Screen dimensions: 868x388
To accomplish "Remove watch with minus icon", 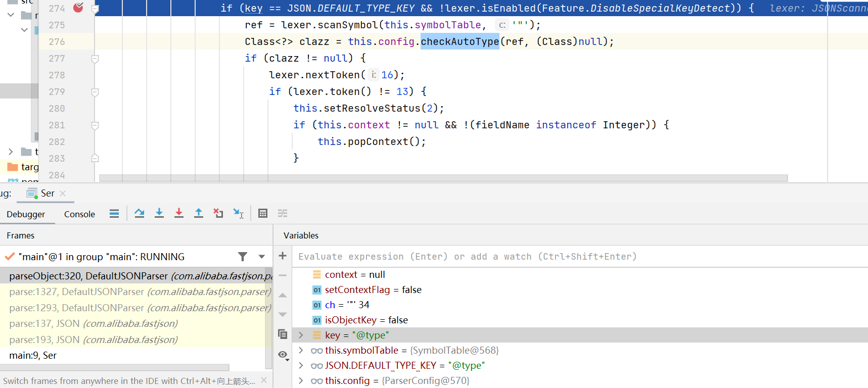I will [x=283, y=275].
